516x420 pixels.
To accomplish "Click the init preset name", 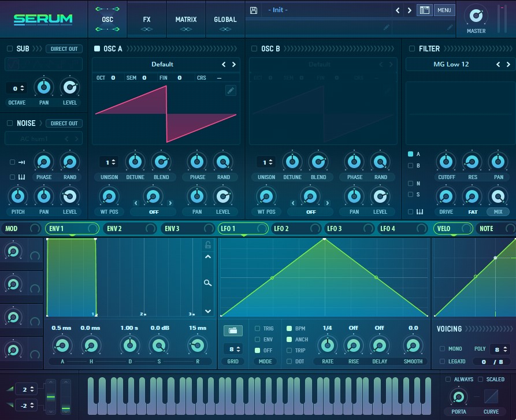I will pyautogui.click(x=278, y=10).
